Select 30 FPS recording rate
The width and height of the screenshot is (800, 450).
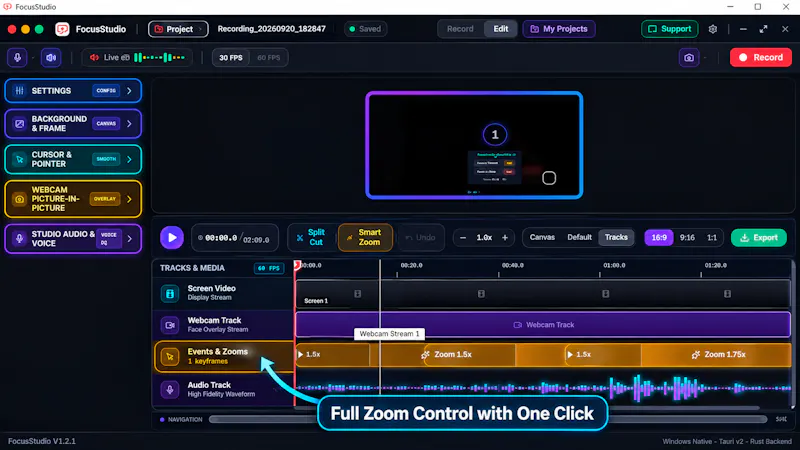click(x=231, y=58)
